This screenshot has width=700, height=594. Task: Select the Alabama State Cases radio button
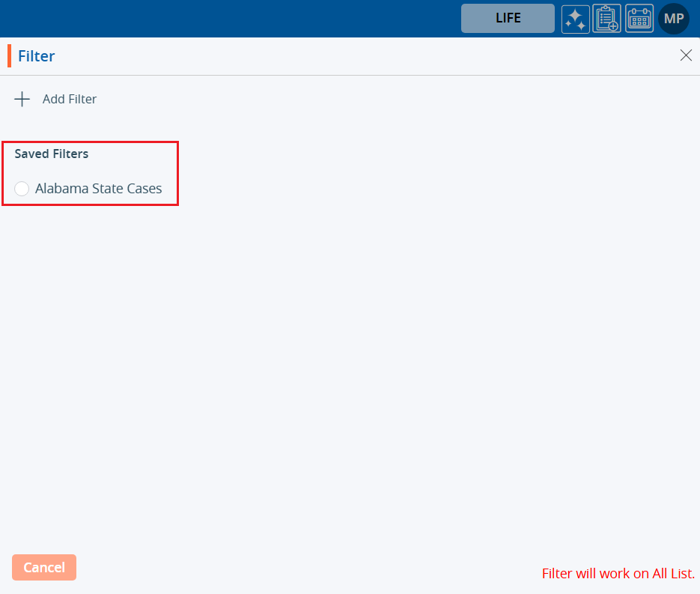click(x=22, y=189)
